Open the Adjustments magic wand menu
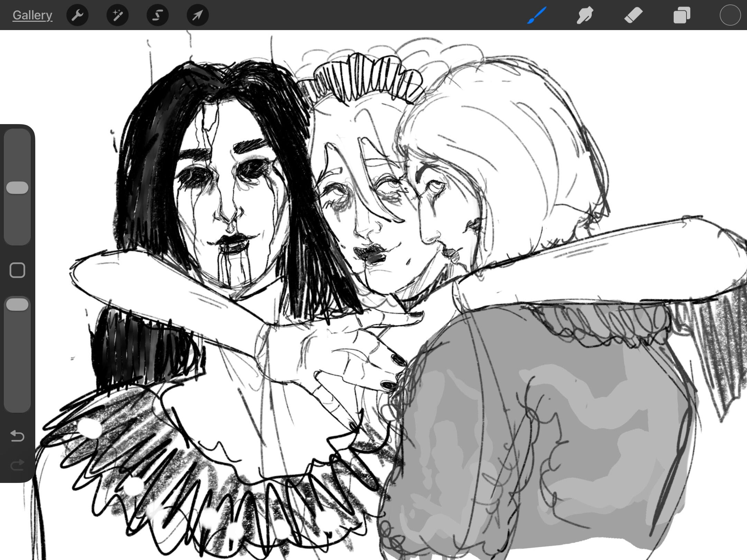The width and height of the screenshot is (747, 560). 118,15
